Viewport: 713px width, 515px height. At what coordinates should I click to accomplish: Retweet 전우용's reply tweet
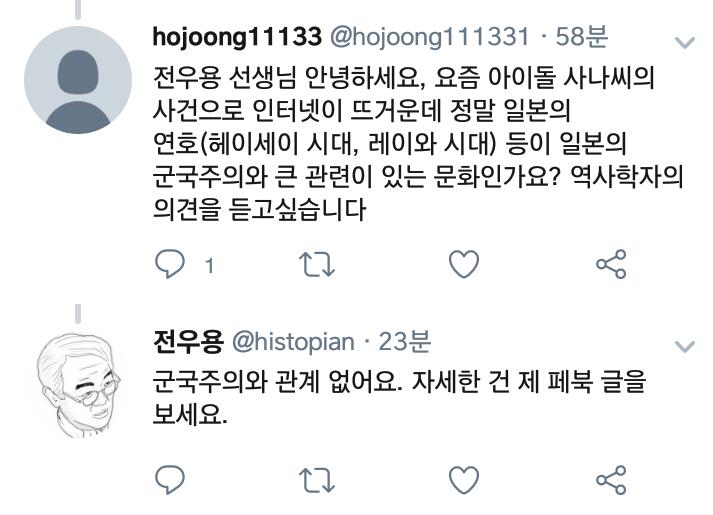[317, 480]
